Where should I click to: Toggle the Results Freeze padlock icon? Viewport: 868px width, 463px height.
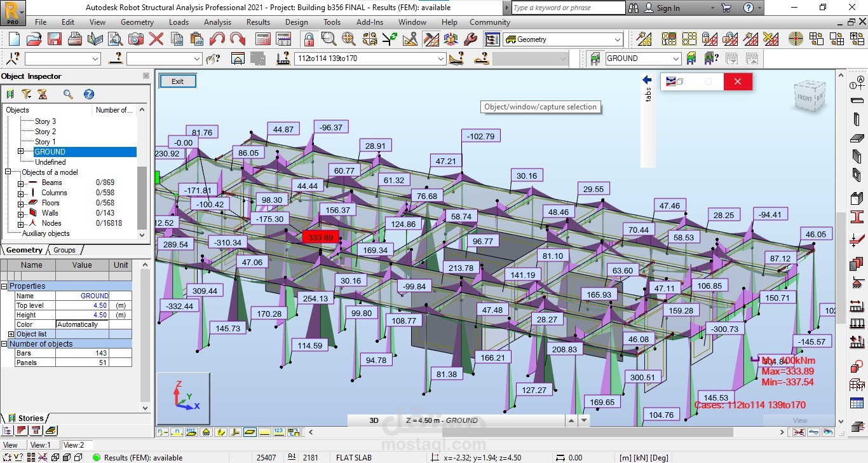[x=309, y=39]
